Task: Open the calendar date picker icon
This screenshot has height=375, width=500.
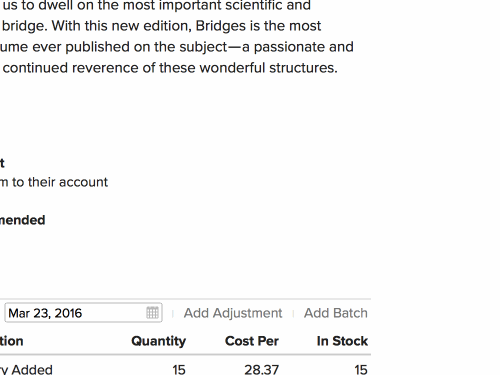Action: pos(152,313)
